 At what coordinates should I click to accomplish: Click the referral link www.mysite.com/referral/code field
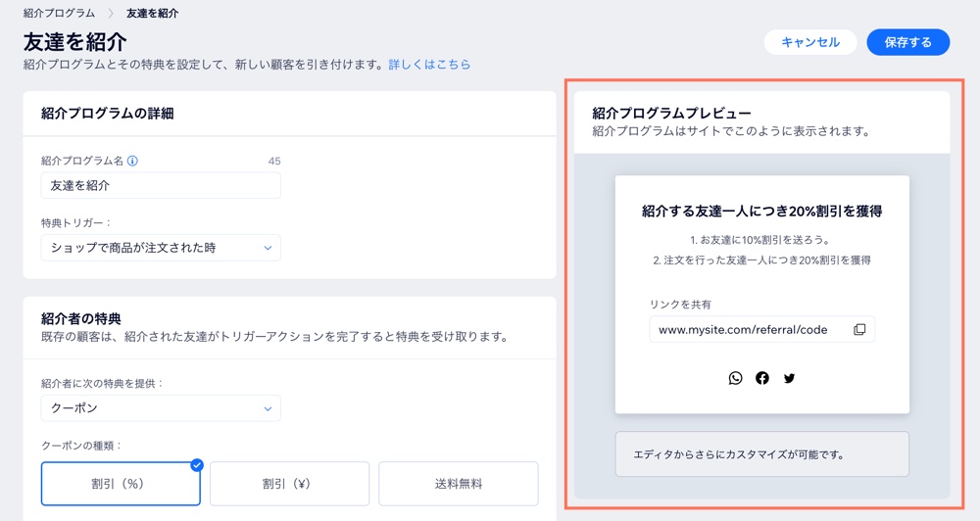click(761, 329)
